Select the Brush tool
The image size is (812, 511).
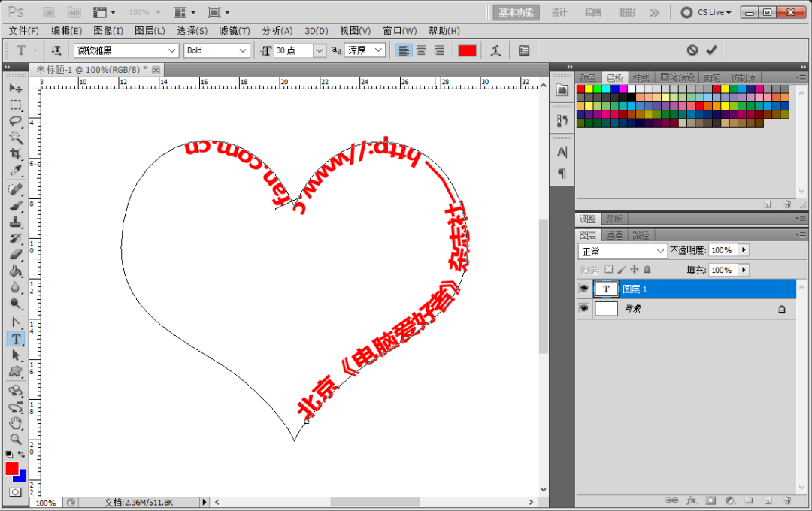click(x=16, y=206)
